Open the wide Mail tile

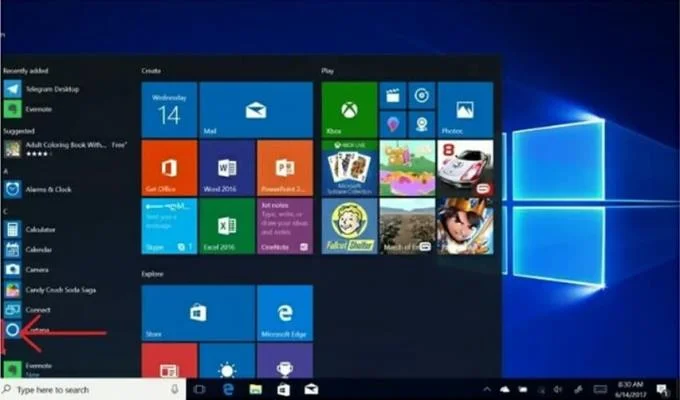256,110
